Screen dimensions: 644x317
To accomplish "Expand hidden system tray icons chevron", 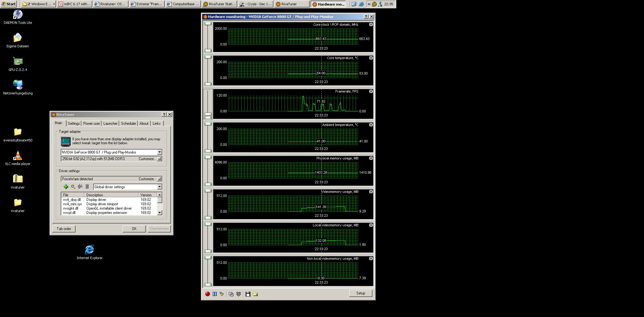I will coord(369,4).
